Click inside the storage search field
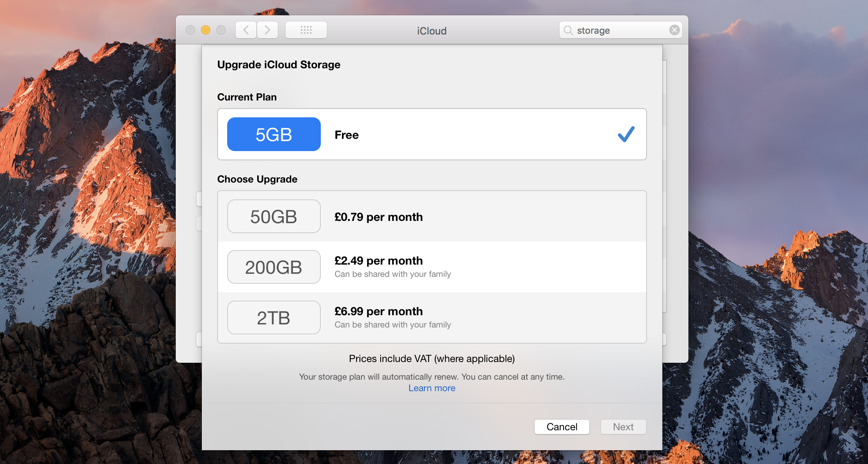 pyautogui.click(x=620, y=30)
